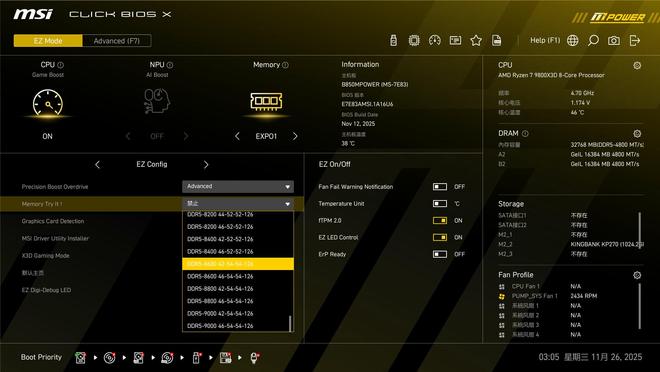Open Help (F1)

(545, 40)
